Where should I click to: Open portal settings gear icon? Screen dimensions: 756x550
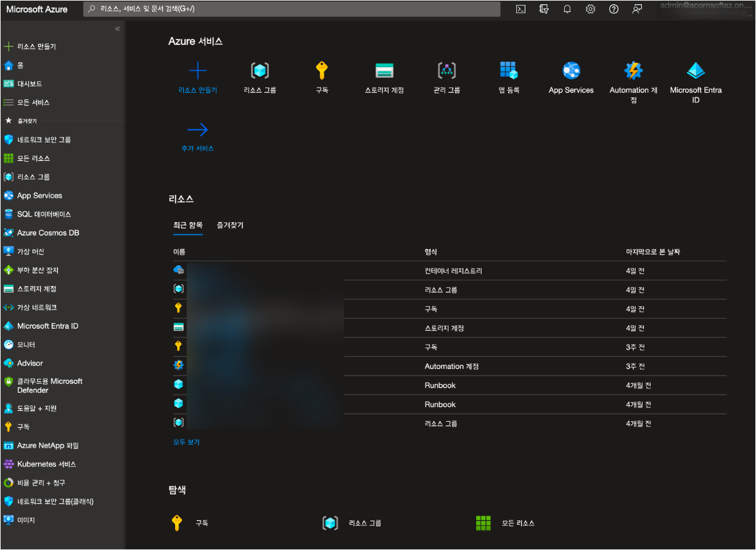point(590,9)
